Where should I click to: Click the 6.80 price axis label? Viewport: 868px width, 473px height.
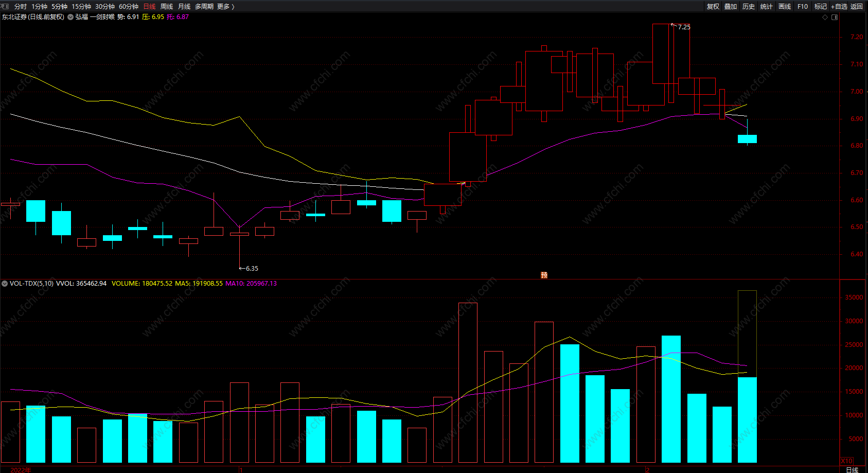point(857,146)
